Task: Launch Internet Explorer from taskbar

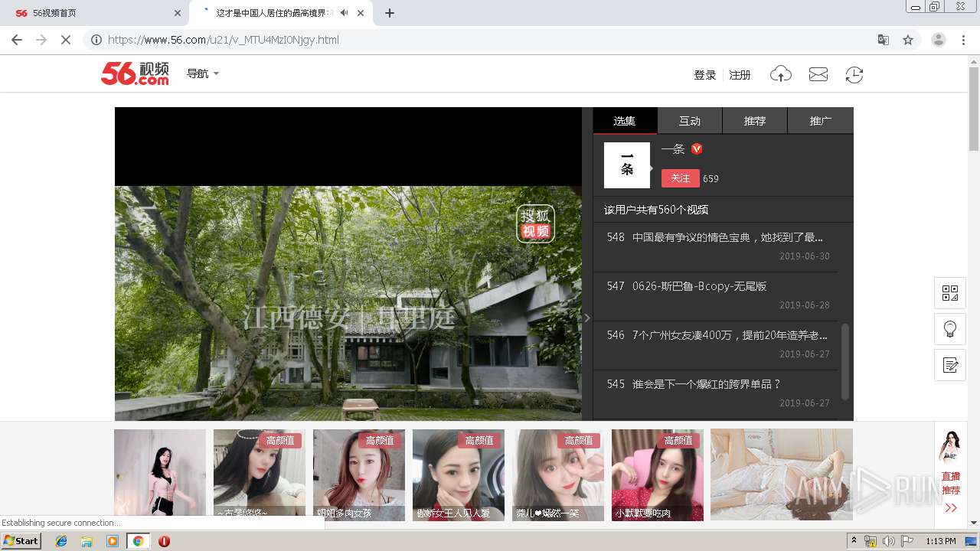Action: click(x=61, y=541)
